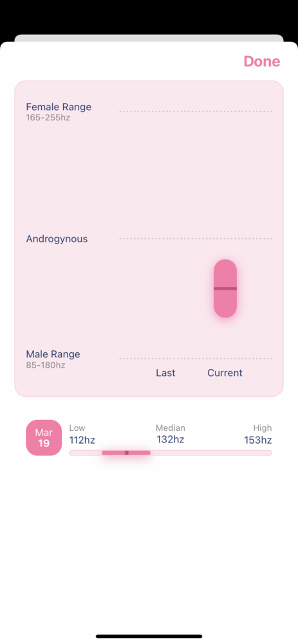The height and width of the screenshot is (644, 298).
Task: Click the Male Range dotted guideline
Action: point(196,359)
